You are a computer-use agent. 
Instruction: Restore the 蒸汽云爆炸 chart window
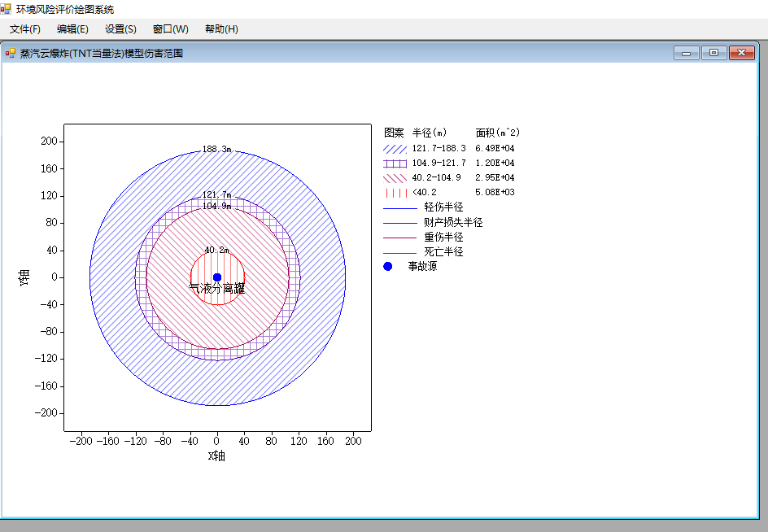pos(714,53)
